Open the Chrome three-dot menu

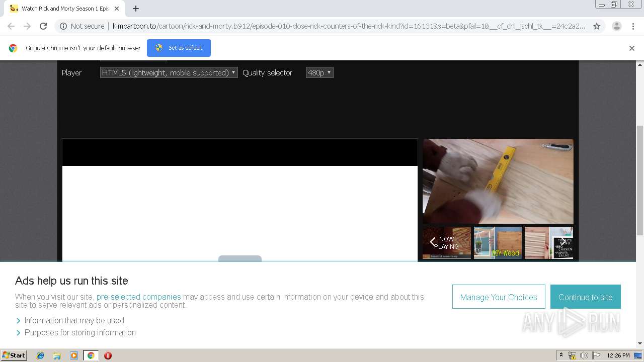(633, 26)
